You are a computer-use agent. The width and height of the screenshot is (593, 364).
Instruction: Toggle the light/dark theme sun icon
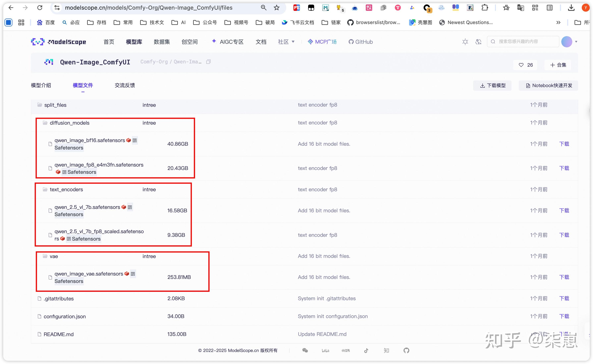(465, 42)
